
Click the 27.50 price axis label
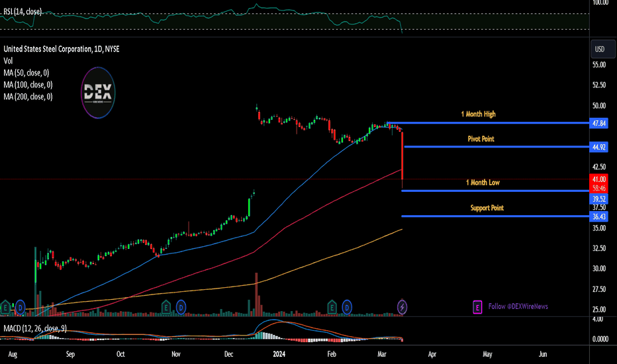599,289
